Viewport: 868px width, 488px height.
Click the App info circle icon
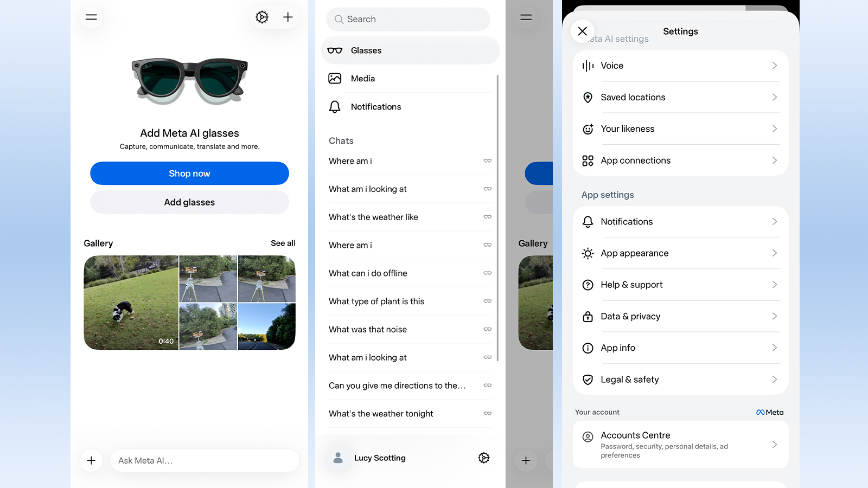tap(588, 348)
